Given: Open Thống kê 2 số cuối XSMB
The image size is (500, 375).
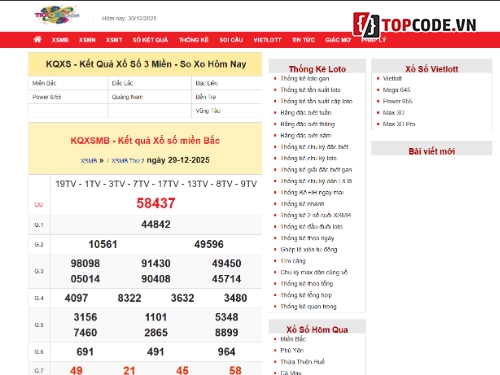Looking at the screenshot, I should point(315,215).
